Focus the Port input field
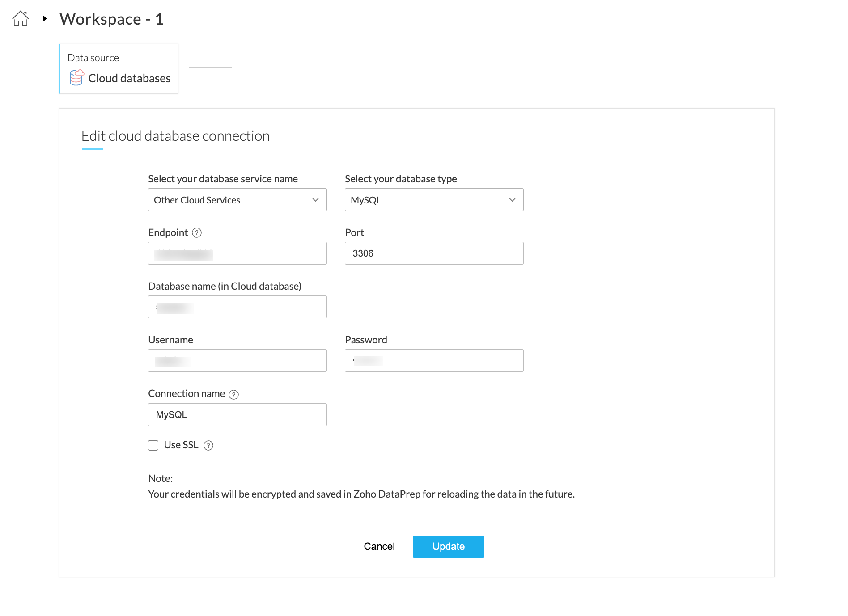The width and height of the screenshot is (848, 616). tap(434, 253)
